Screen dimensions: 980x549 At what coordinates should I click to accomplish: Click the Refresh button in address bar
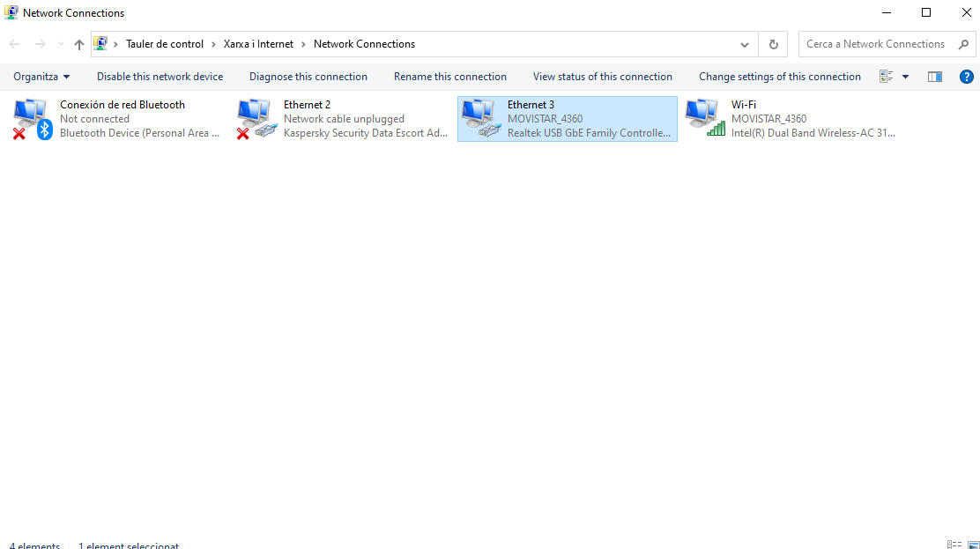tap(774, 44)
